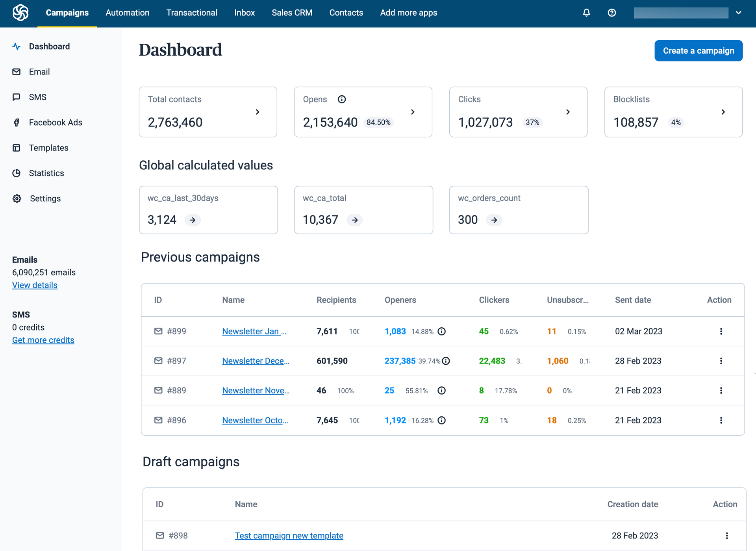Expand the Blocklists card chevron

723,112
